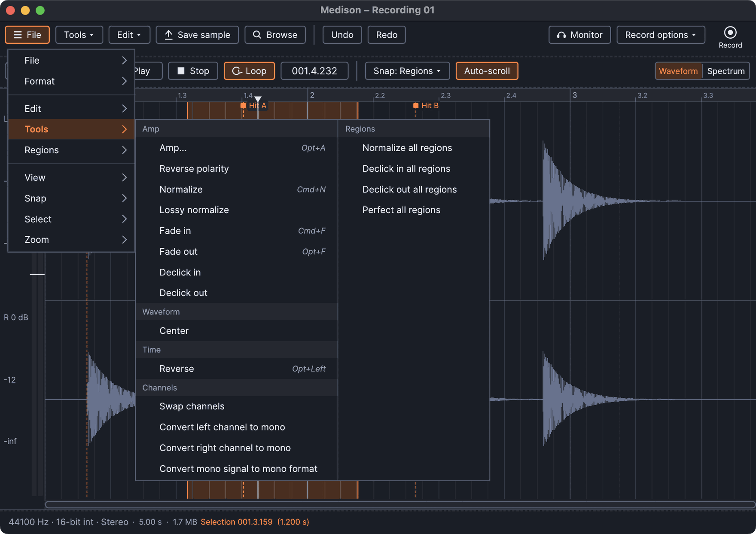The height and width of the screenshot is (534, 756).
Task: Click Center under Waveform section
Action: point(237,331)
